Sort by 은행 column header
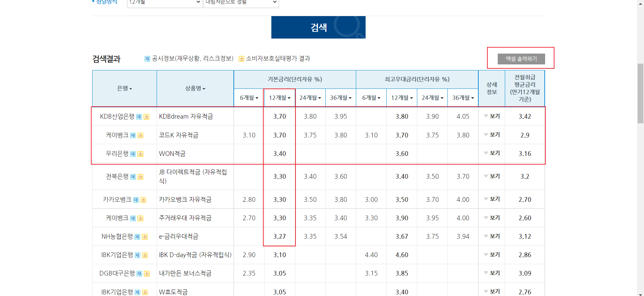Image resolution: width=644 pixels, height=296 pixels. (124, 88)
